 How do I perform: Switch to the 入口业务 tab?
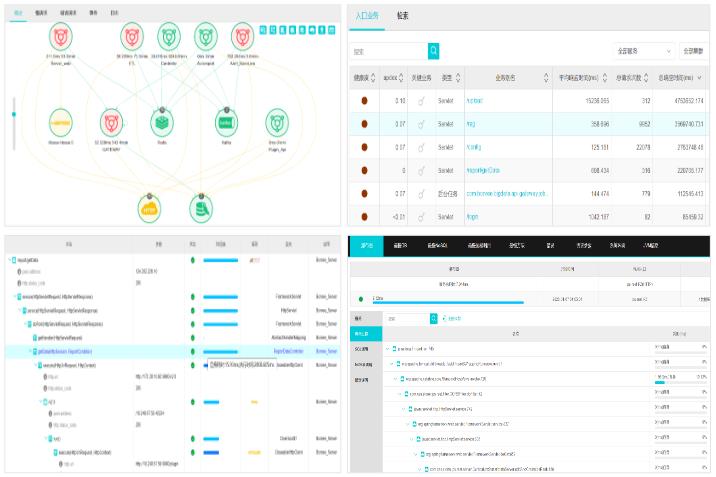[x=366, y=16]
